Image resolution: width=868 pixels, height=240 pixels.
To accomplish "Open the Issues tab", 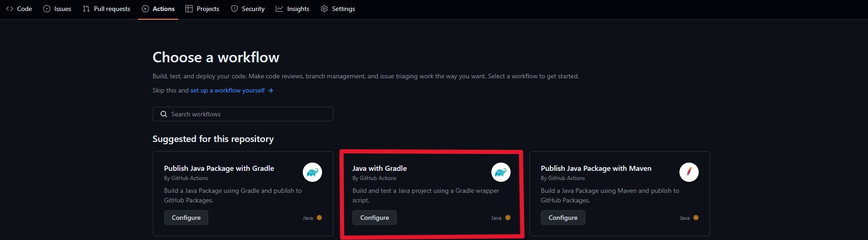I will coord(57,9).
